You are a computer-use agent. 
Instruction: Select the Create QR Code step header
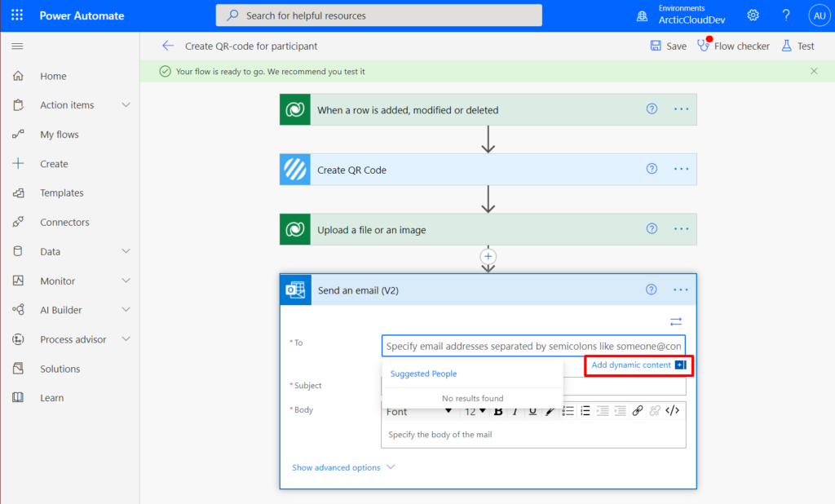pos(488,170)
